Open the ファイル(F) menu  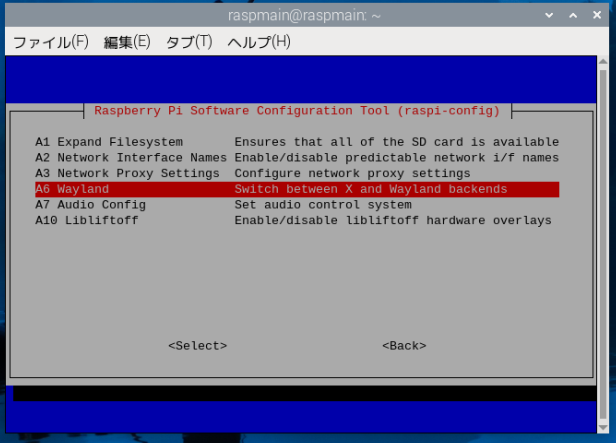pyautogui.click(x=51, y=42)
